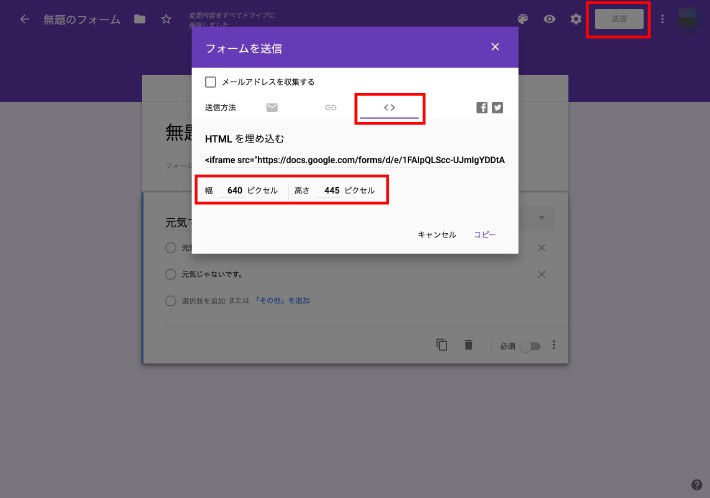Viewport: 710px width, 498px height.
Task: Click キャンセル in the dialog
Action: [437, 235]
